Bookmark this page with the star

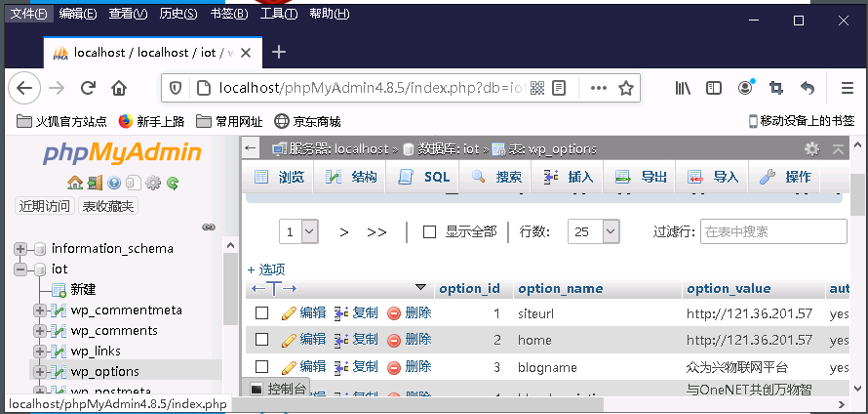coord(625,88)
